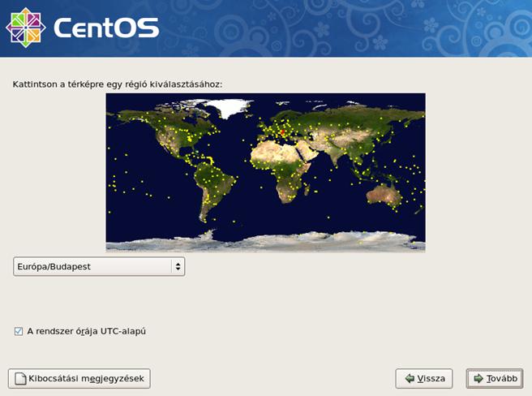
Task: Click Antarctica at the map bottom
Action: click(268, 241)
